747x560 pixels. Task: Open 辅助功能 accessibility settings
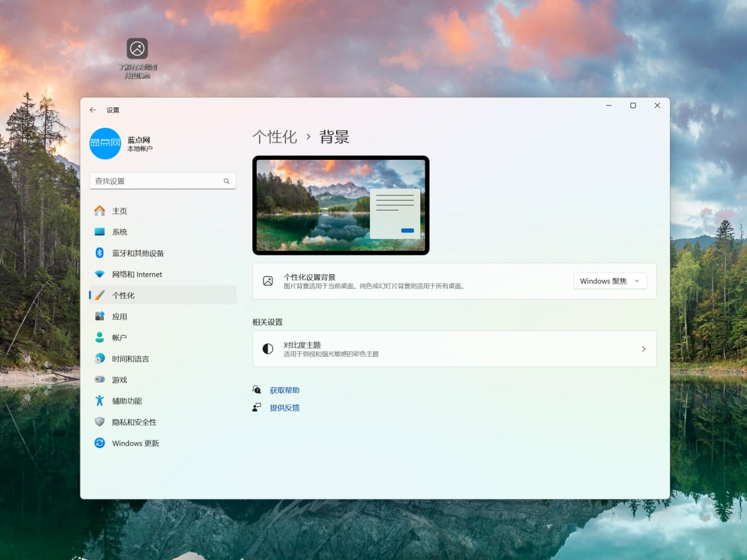127,401
